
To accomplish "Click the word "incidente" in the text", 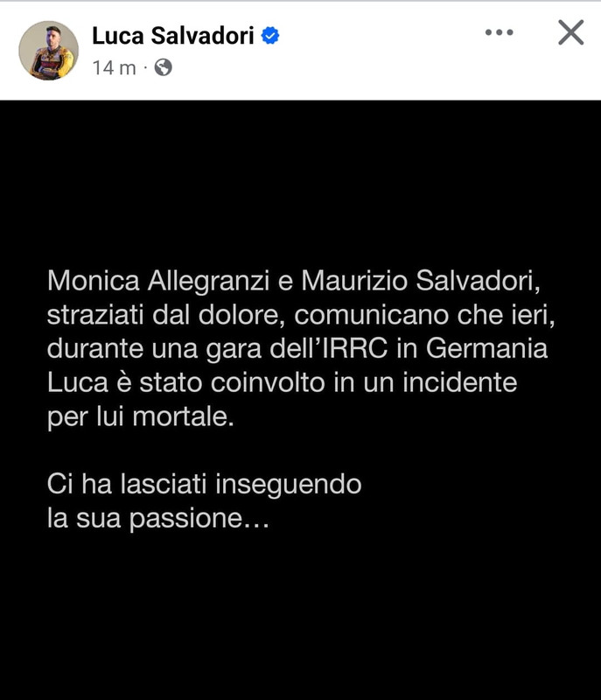I will click(x=459, y=382).
